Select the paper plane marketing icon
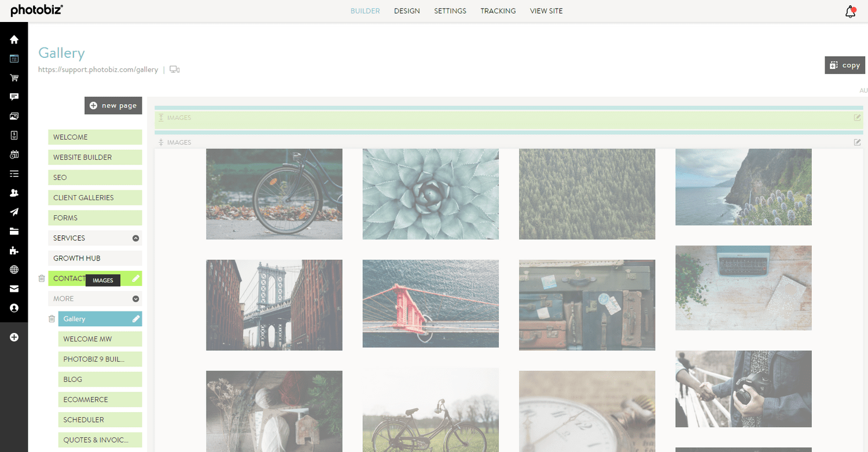This screenshot has height=452, width=868. pyautogui.click(x=14, y=212)
